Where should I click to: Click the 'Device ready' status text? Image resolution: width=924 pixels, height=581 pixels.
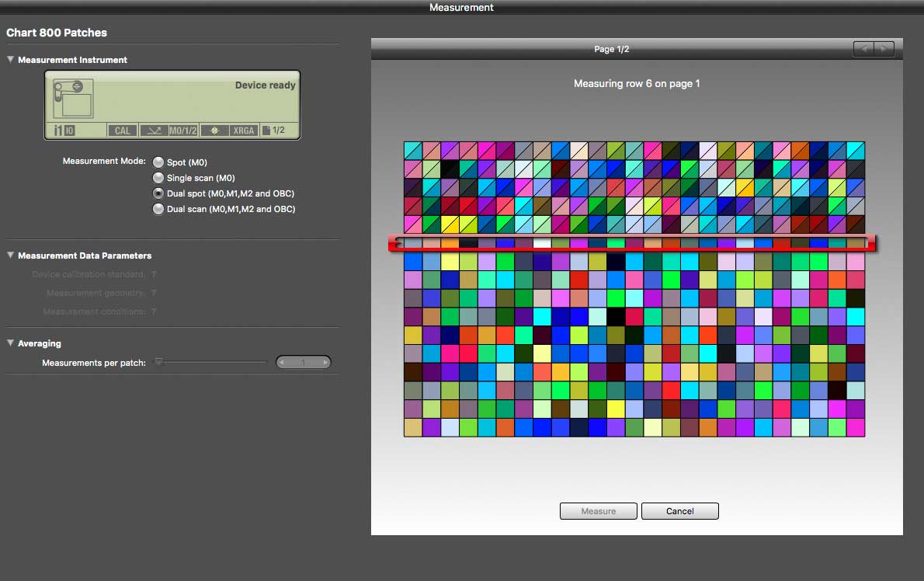click(266, 85)
